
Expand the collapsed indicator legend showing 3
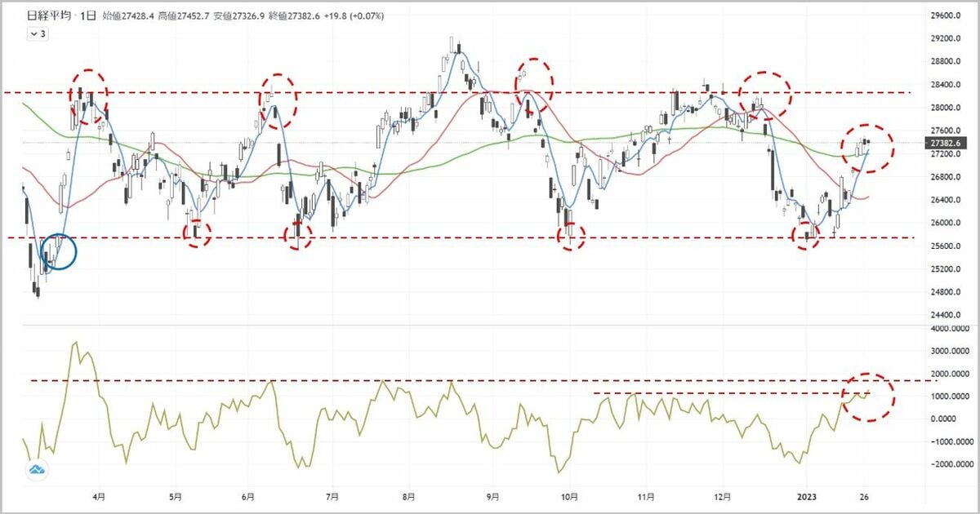tap(38, 34)
